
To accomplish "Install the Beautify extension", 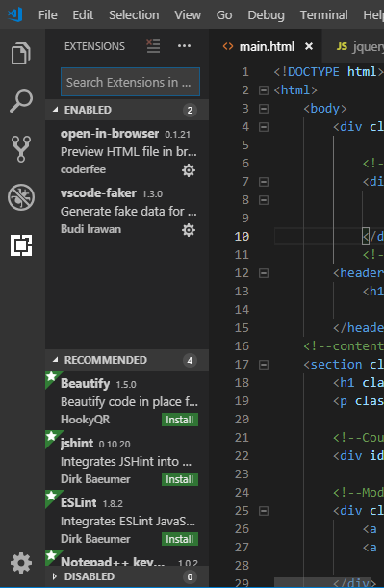I will pyautogui.click(x=180, y=420).
